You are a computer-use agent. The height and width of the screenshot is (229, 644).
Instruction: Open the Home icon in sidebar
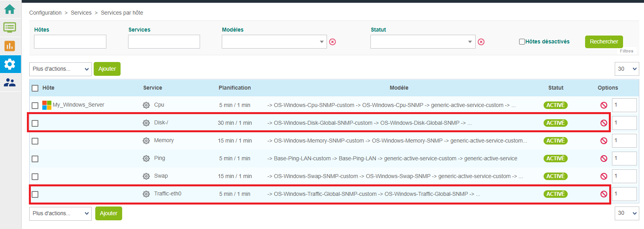point(9,9)
